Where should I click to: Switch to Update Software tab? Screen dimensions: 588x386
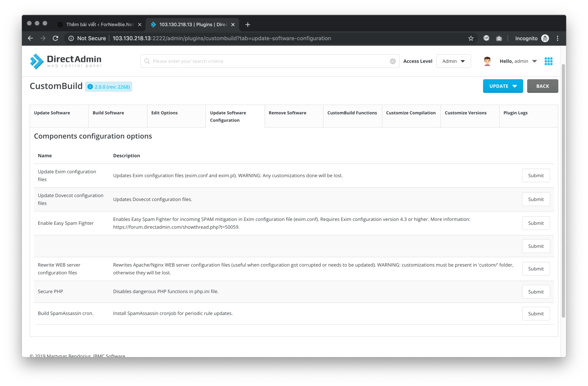59,116
